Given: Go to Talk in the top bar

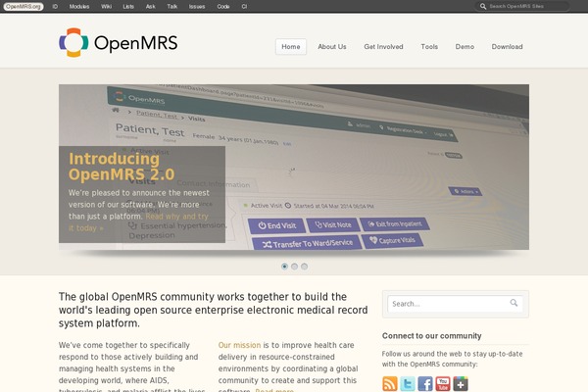Looking at the screenshot, I should pos(172,7).
